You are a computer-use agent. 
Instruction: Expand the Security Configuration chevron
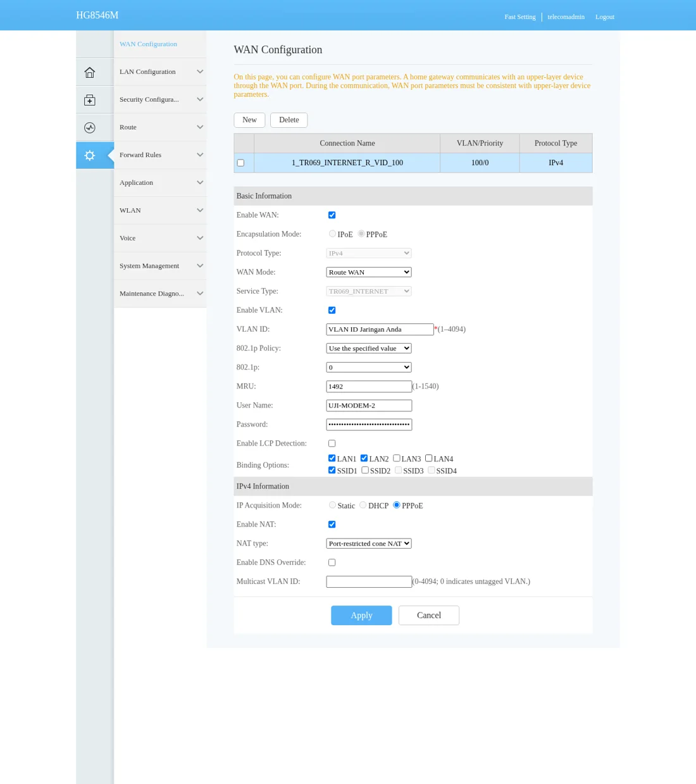click(x=200, y=99)
